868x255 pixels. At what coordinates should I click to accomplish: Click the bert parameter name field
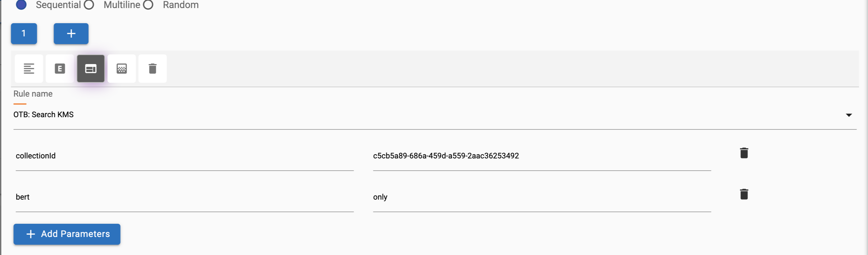pyautogui.click(x=184, y=197)
